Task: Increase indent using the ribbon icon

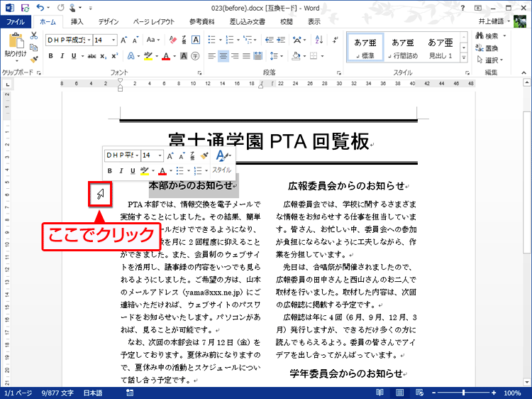Action: click(x=281, y=40)
